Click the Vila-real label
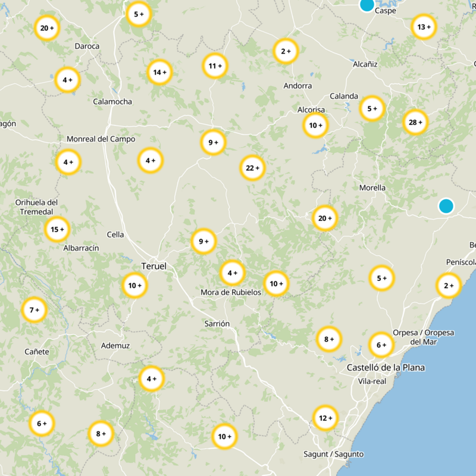Image resolution: width=476 pixels, height=476 pixels. click(x=372, y=381)
